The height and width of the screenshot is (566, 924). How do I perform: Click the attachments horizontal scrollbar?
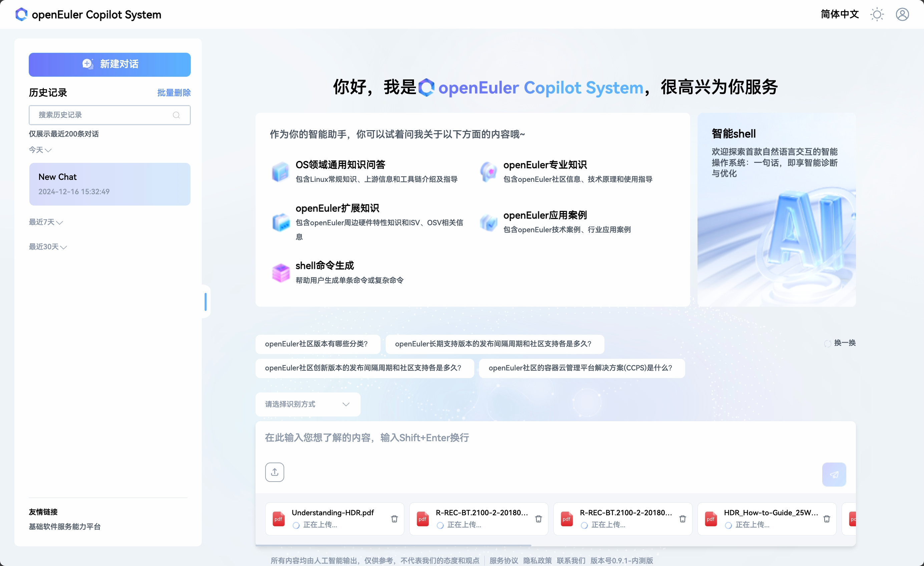coord(393,545)
